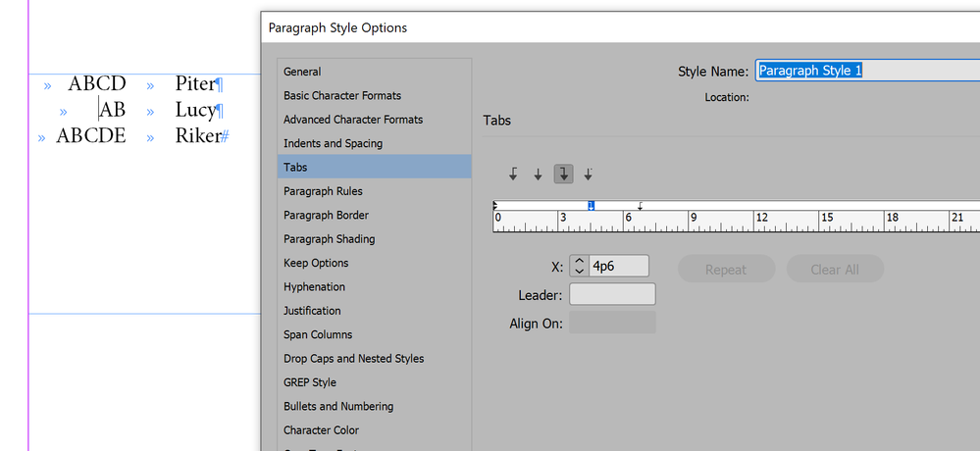The height and width of the screenshot is (451, 980).
Task: Click the Leader input field
Action: tap(612, 294)
